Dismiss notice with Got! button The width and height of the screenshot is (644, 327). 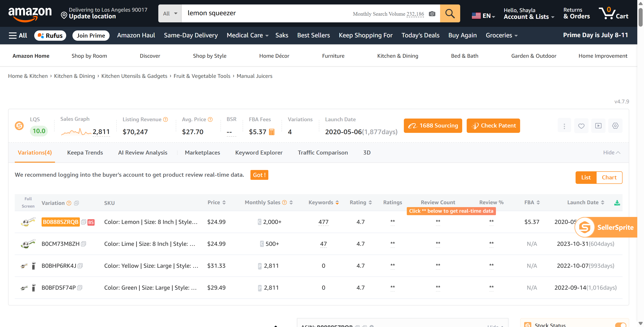point(259,175)
